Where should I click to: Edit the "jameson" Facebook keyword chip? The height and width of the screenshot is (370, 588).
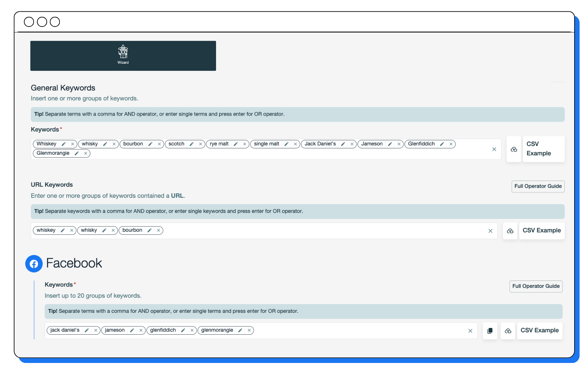[132, 330]
